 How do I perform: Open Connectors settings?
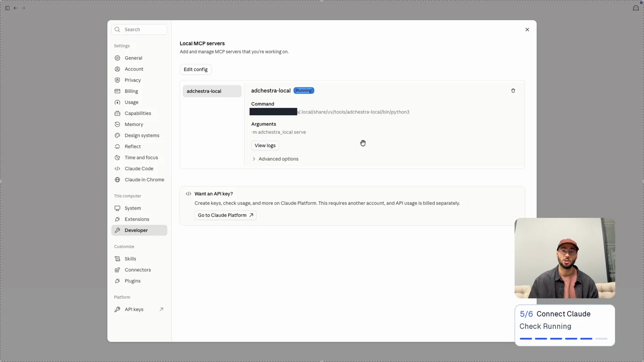140,270
